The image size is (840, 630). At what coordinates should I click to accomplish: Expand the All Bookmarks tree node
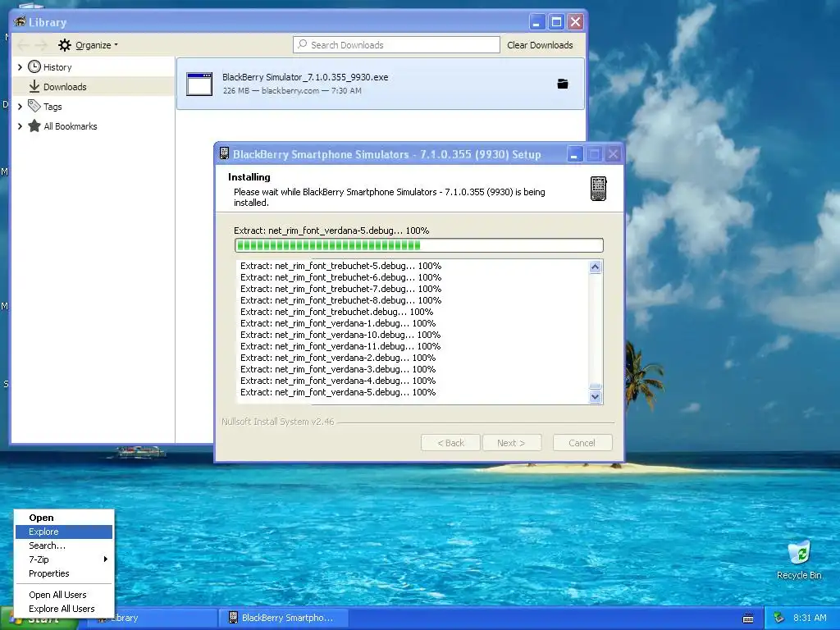click(20, 126)
